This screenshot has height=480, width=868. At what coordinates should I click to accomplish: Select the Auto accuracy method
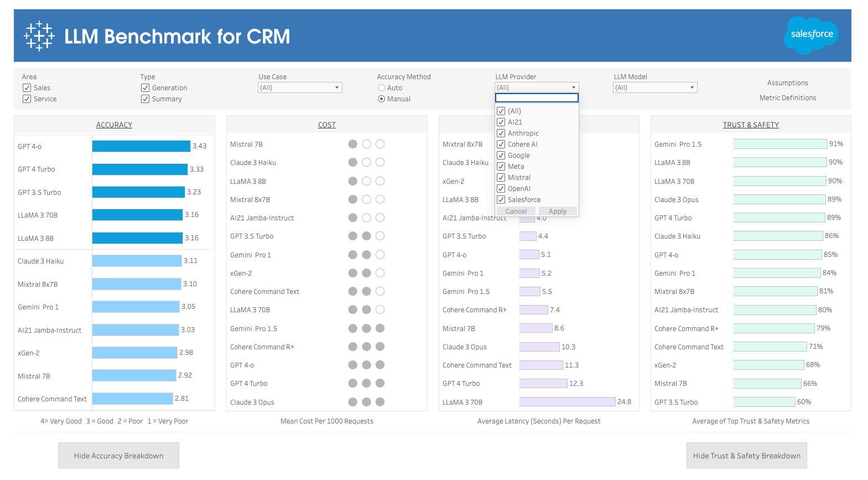click(x=381, y=87)
